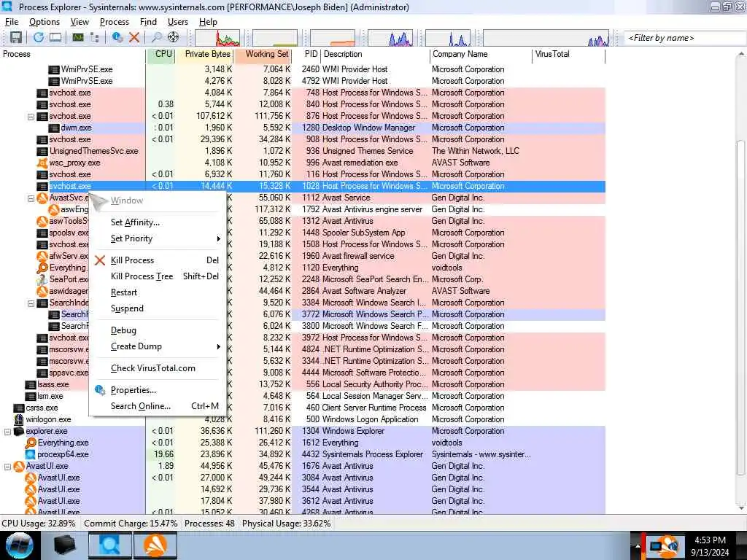Open the physical memory mini graph
Image resolution: width=747 pixels, height=560 pixels.
tap(333, 38)
